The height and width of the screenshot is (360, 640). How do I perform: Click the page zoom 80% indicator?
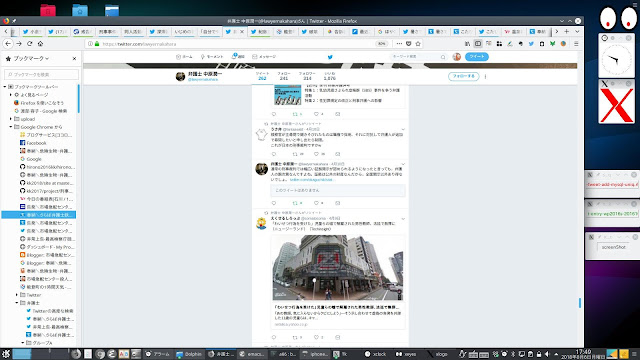(381, 44)
